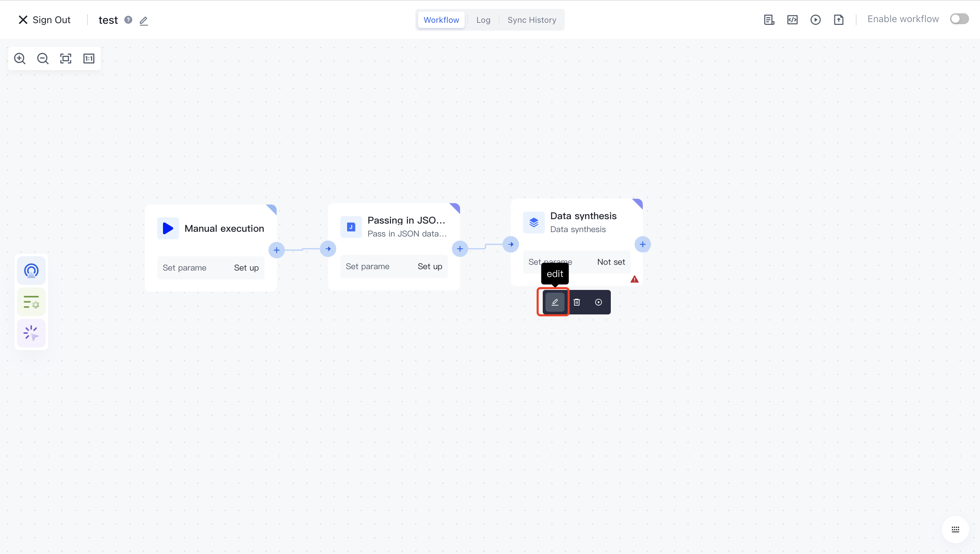
Task: Switch to the Log tab
Action: (483, 20)
